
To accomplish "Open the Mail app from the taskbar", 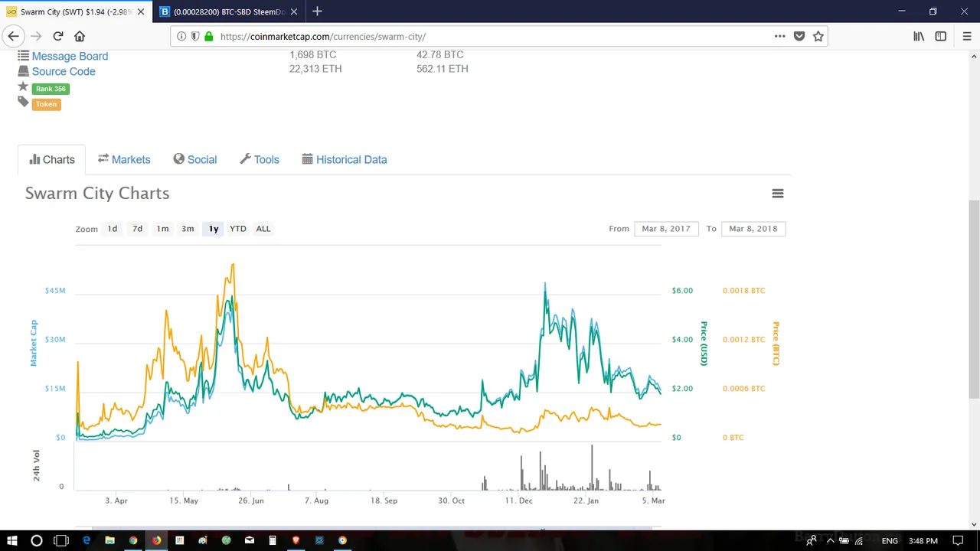I will point(250,540).
